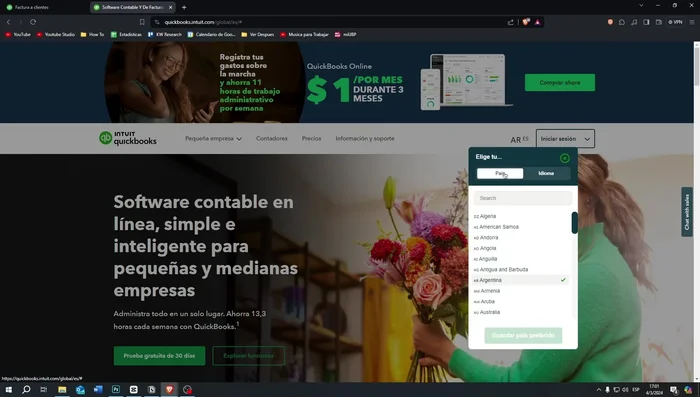
Task: Expand the Iniciar sesión dropdown
Action: (x=565, y=139)
